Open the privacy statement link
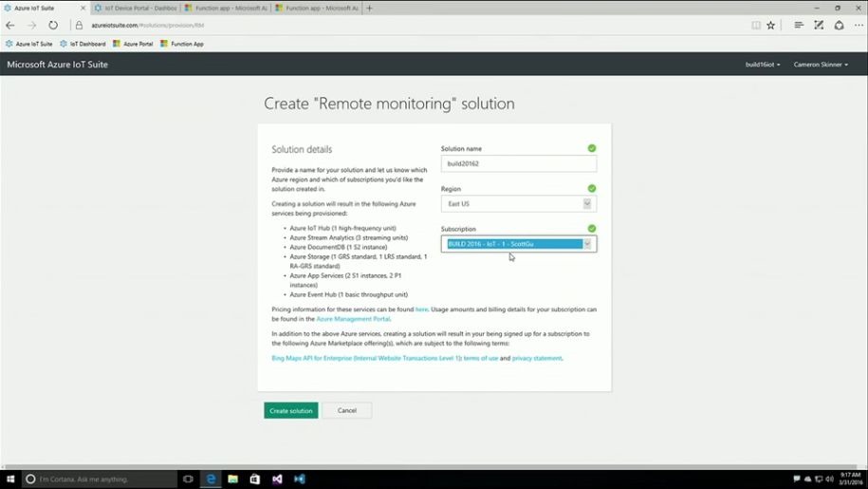The height and width of the screenshot is (489, 868). pyautogui.click(x=536, y=358)
